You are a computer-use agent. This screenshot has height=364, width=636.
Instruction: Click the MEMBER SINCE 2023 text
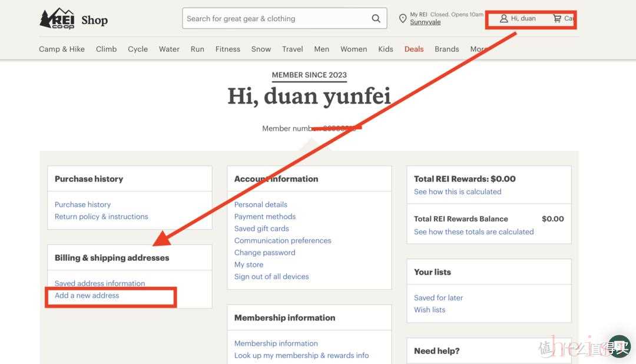309,75
